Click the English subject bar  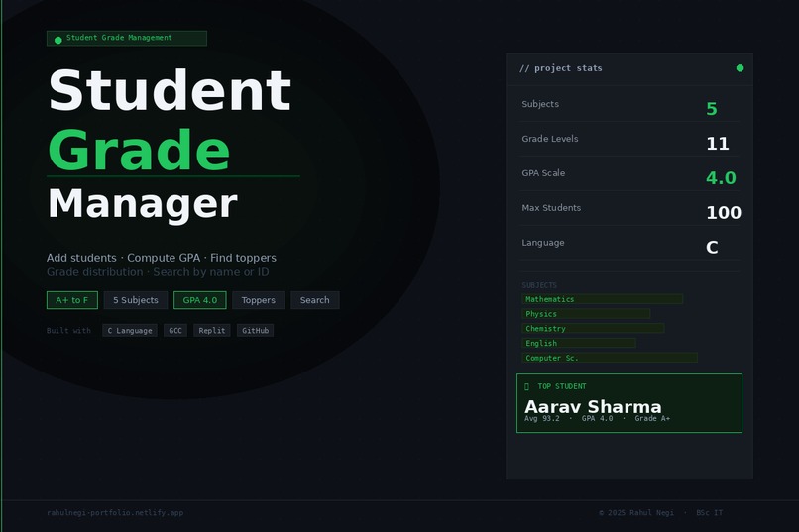click(579, 343)
